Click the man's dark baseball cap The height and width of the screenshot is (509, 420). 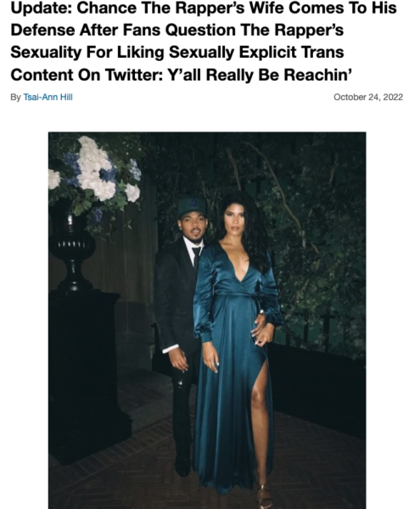192,205
